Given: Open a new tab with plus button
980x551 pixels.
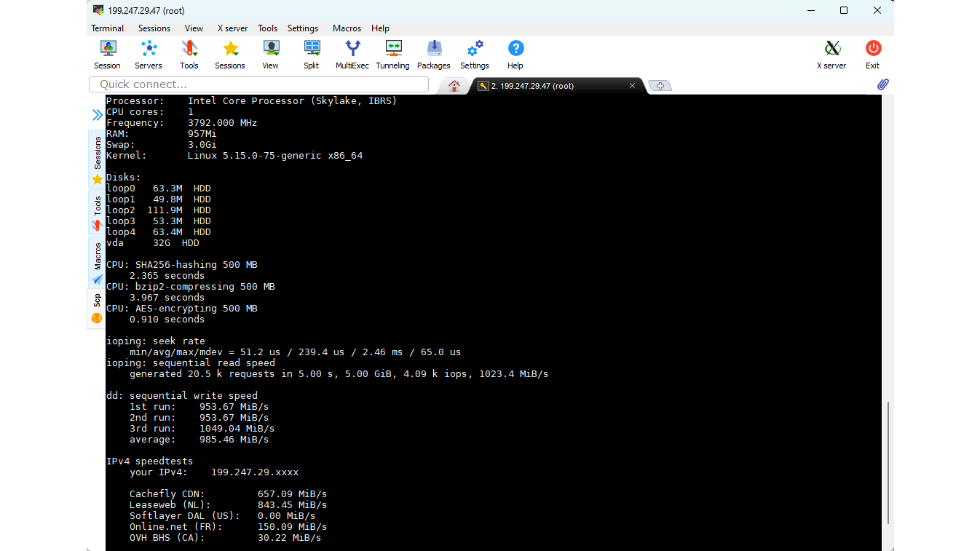Looking at the screenshot, I should tap(660, 86).
